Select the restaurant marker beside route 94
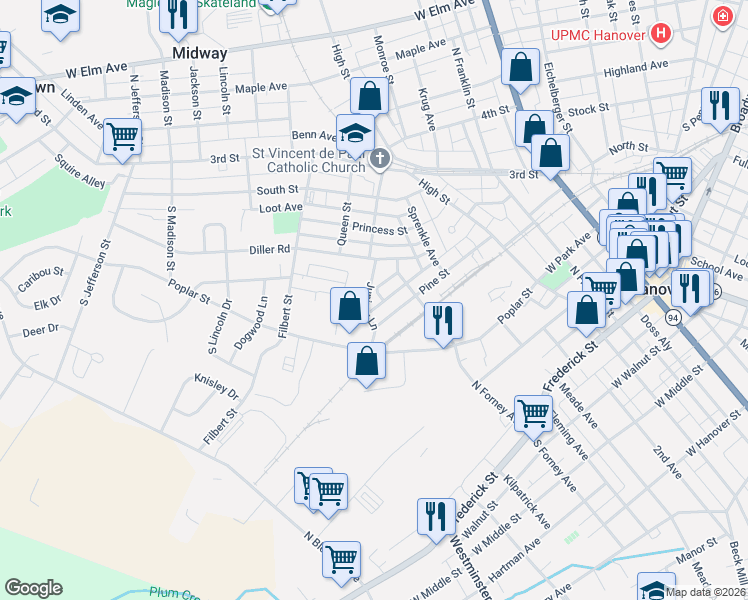Viewport: 748px width, 600px height. click(690, 290)
